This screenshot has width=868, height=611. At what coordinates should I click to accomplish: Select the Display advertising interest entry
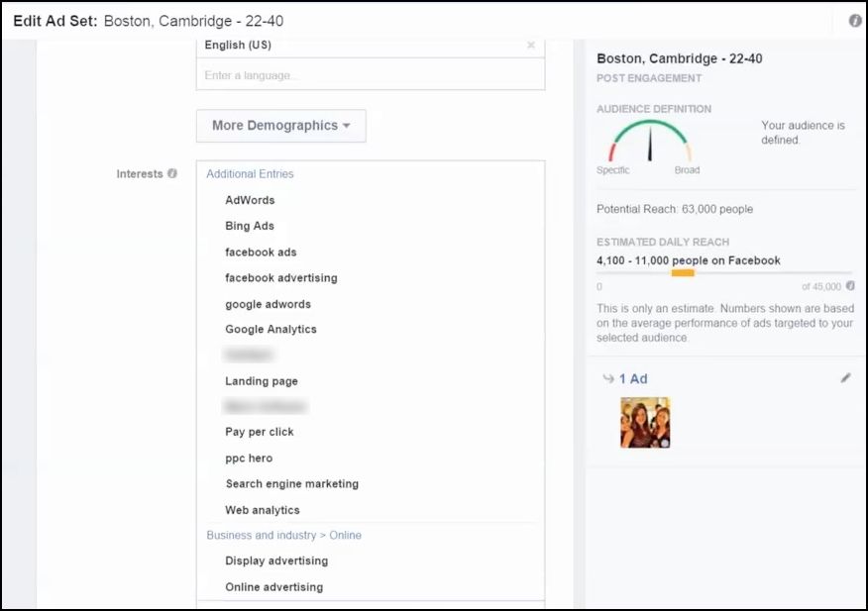coord(276,560)
